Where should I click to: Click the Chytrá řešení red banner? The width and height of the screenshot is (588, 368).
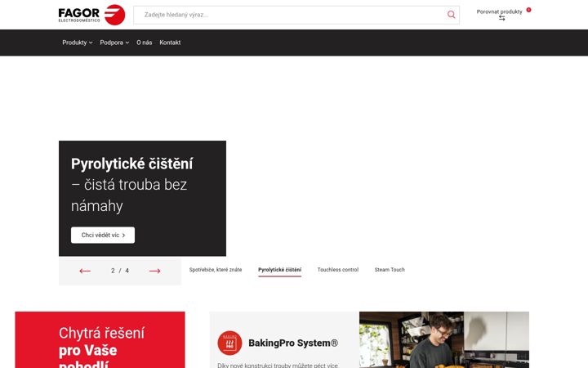100,340
